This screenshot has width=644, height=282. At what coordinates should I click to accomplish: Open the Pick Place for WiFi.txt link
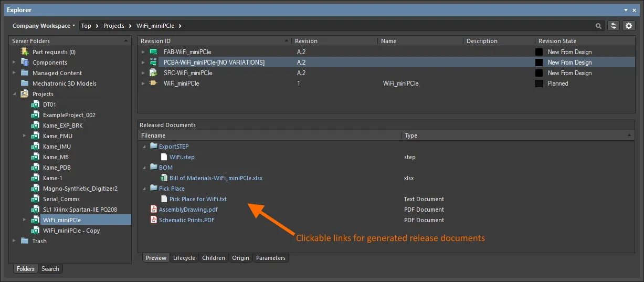pyautogui.click(x=198, y=199)
